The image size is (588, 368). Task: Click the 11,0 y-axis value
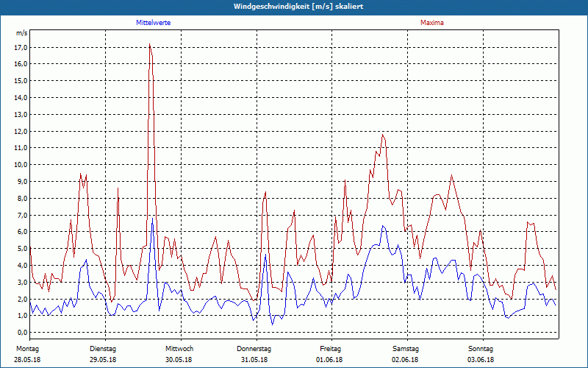point(21,148)
